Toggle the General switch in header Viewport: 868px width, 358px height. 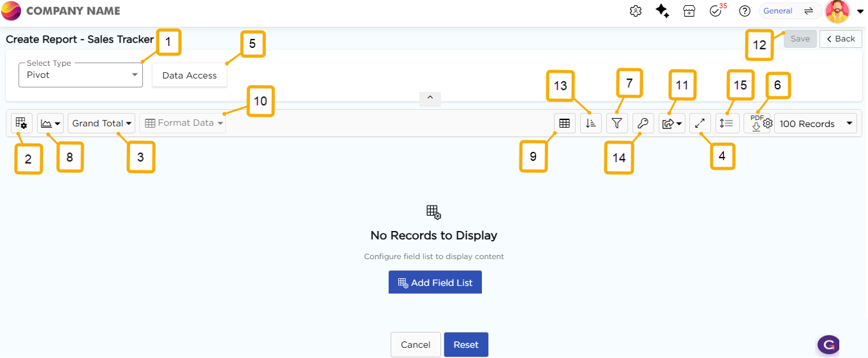click(789, 11)
